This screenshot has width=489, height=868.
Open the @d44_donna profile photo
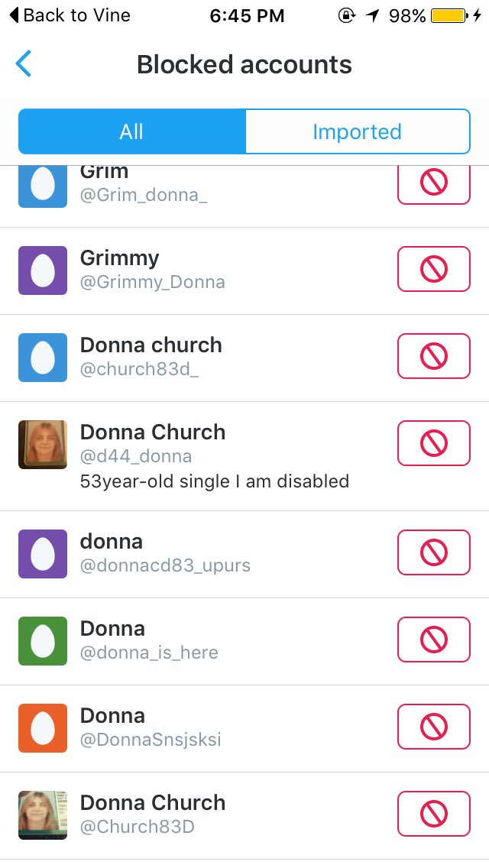(43, 445)
